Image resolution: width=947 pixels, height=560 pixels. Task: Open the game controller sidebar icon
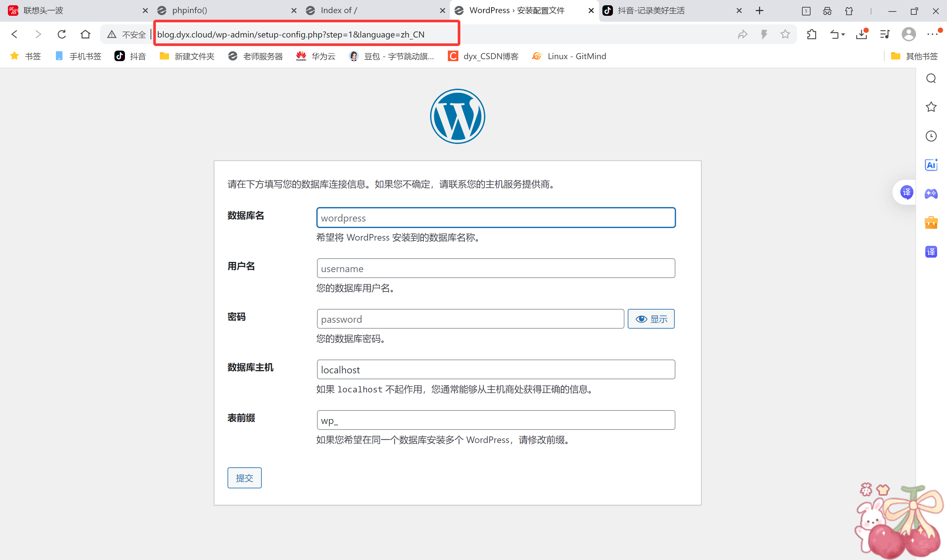[931, 194]
